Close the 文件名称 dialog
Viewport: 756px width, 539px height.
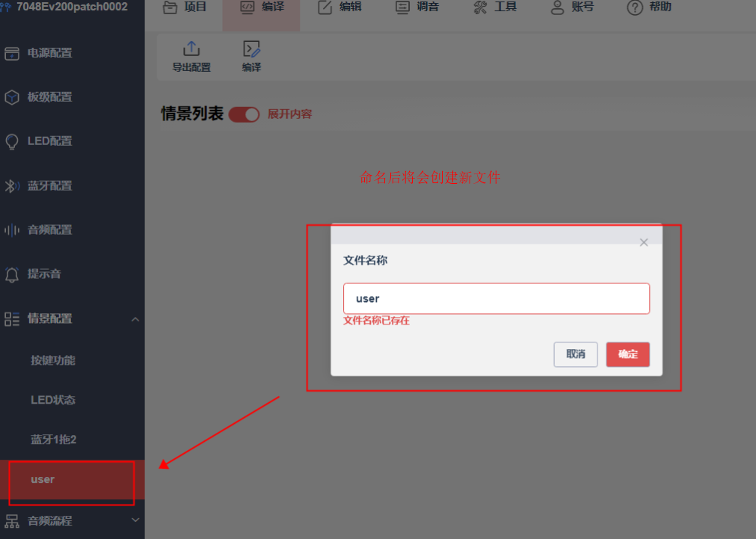point(644,242)
